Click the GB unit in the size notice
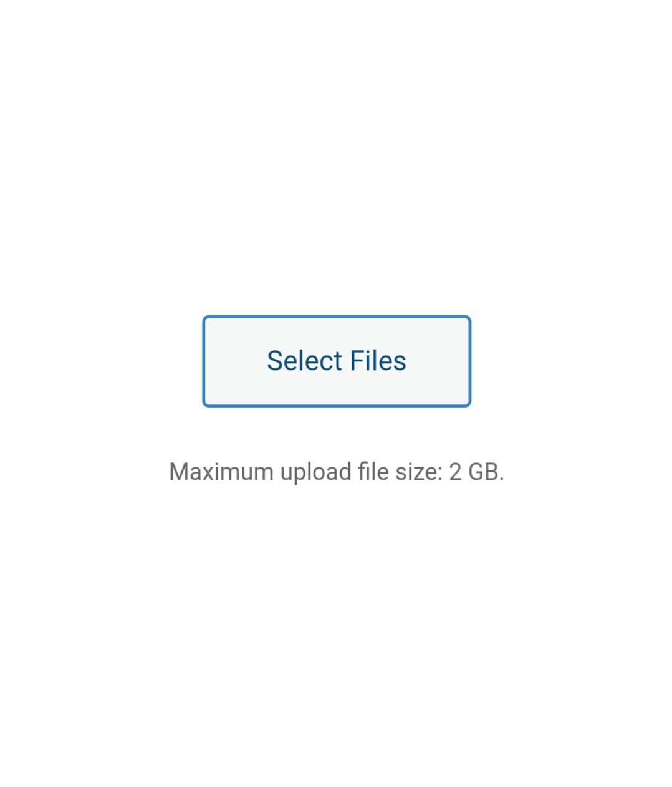Screen dimensions: 672x787 coord(486,472)
